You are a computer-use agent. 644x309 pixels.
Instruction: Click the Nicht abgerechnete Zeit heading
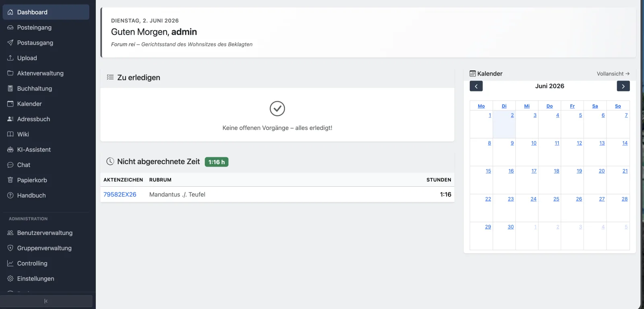[159, 162]
